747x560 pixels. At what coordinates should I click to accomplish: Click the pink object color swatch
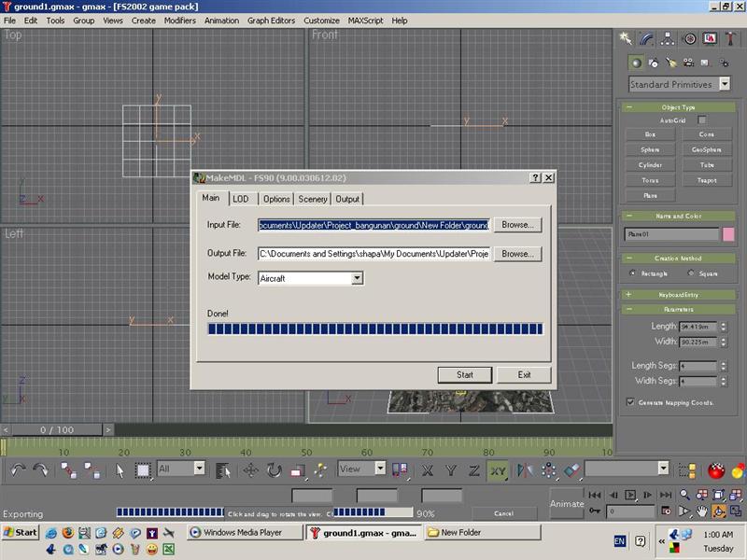pos(728,235)
